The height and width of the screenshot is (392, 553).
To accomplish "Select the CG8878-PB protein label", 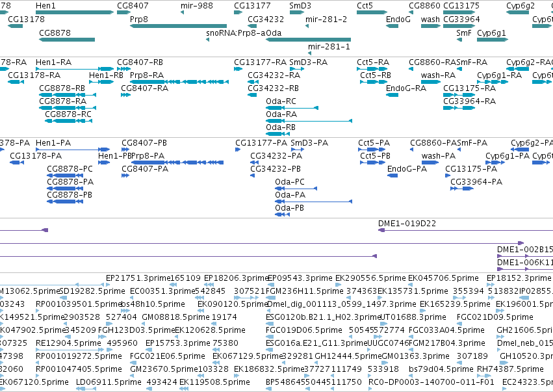I will pos(70,195).
